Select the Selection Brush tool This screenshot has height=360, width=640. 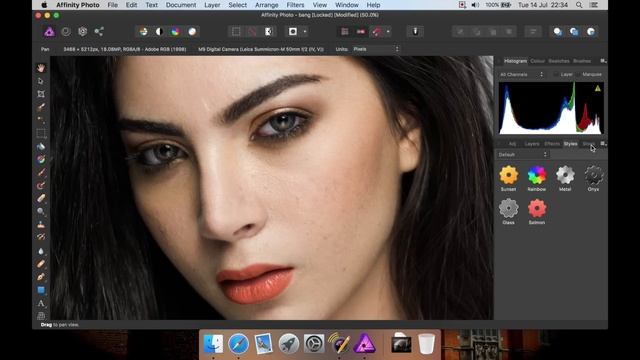41,107
